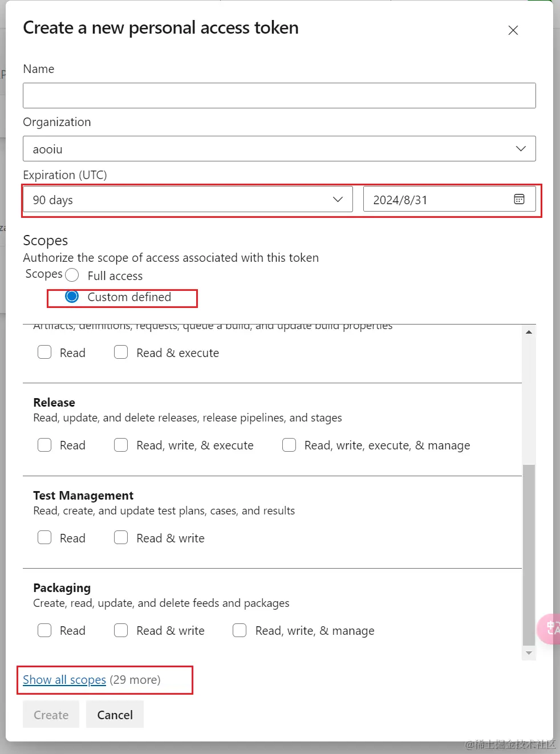The image size is (560, 754).
Task: Tick Release Read, write, execute, & manage
Action: (289, 445)
